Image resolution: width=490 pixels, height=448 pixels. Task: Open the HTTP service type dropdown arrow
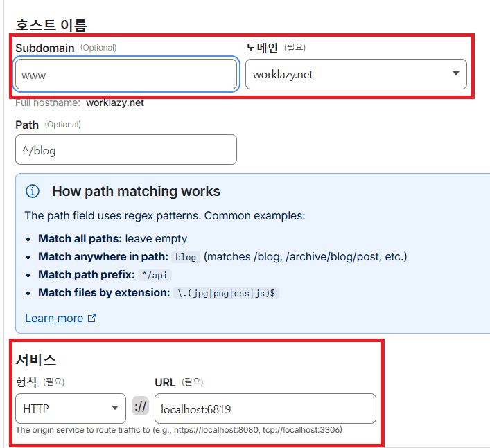[114, 408]
